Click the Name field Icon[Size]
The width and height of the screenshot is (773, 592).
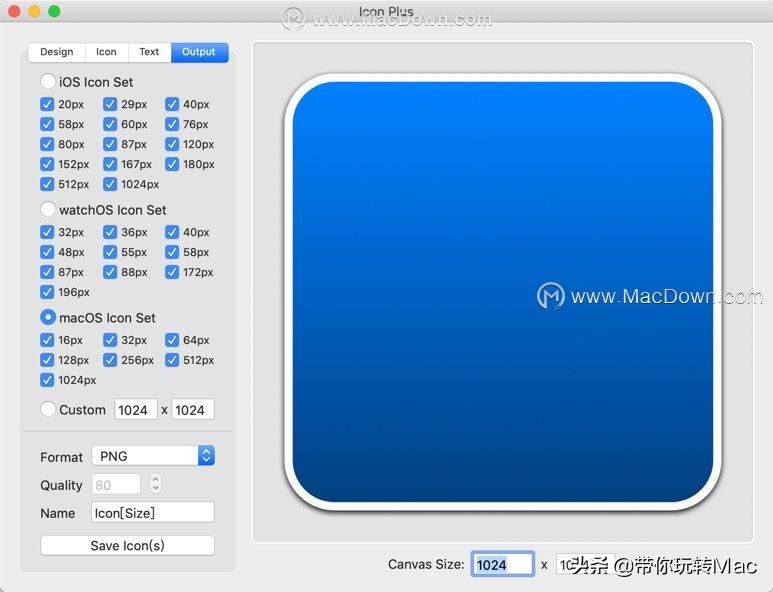pyautogui.click(x=153, y=513)
